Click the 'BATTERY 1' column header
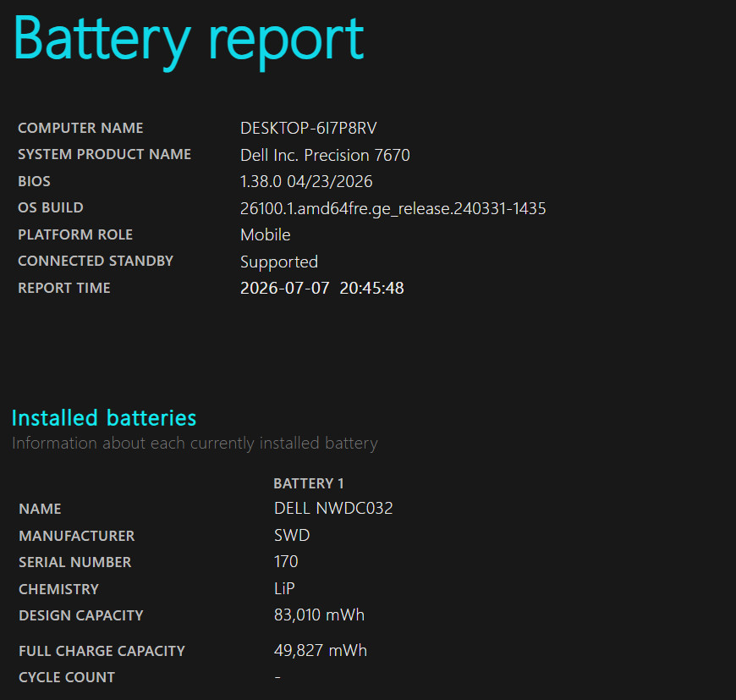This screenshot has width=736, height=700. pos(309,483)
